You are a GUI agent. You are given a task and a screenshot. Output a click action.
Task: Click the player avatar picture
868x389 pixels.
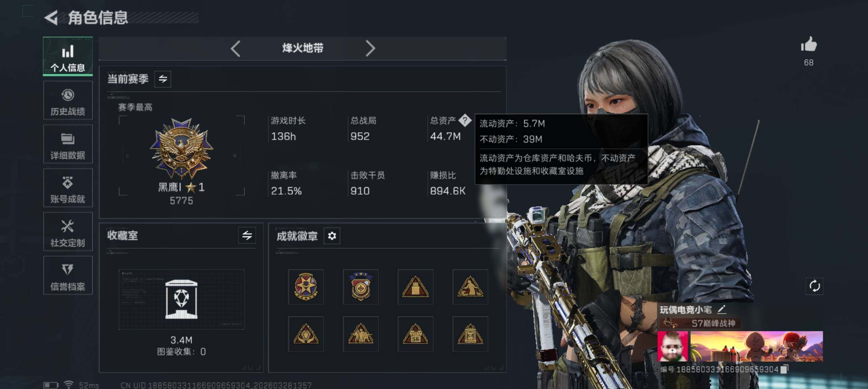[673, 346]
